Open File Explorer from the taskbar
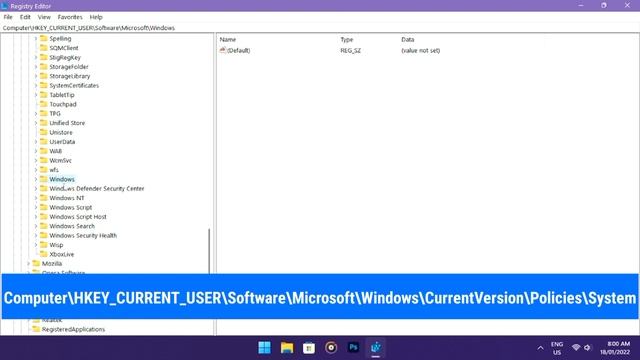 pyautogui.click(x=287, y=348)
